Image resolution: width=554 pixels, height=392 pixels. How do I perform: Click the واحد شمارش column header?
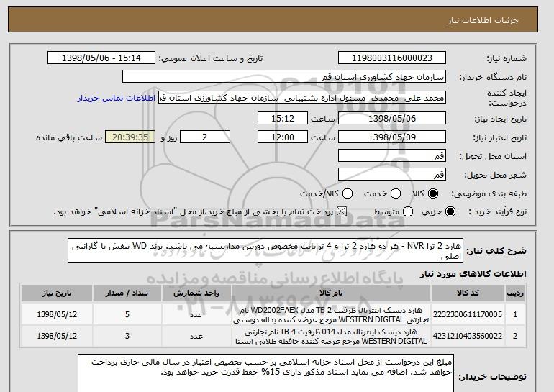(x=196, y=293)
